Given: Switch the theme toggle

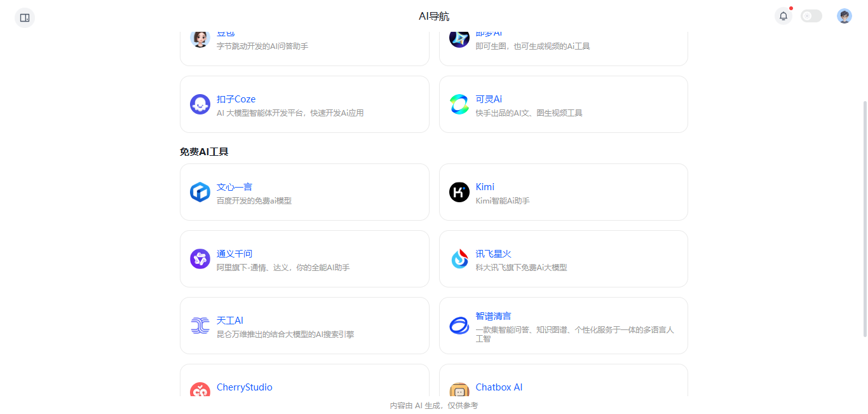Looking at the screenshot, I should [811, 16].
